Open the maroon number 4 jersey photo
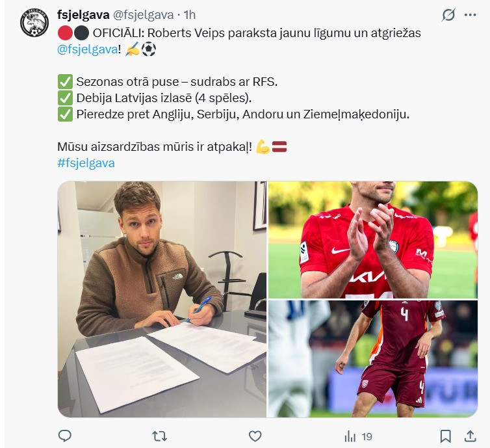 coord(373,359)
